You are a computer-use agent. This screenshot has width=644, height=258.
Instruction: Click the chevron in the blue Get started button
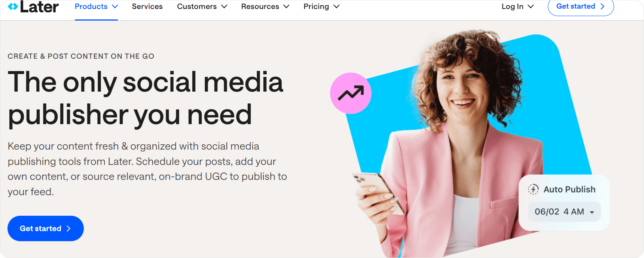(68, 228)
